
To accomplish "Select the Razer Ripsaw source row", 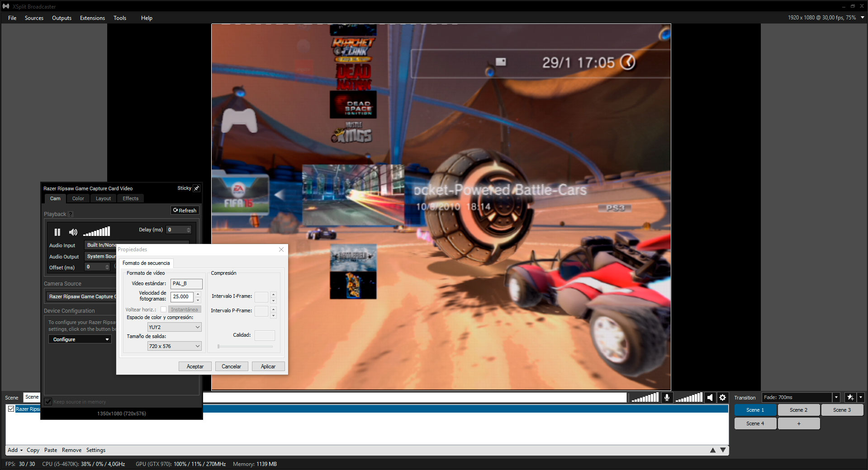I will pyautogui.click(x=366, y=409).
